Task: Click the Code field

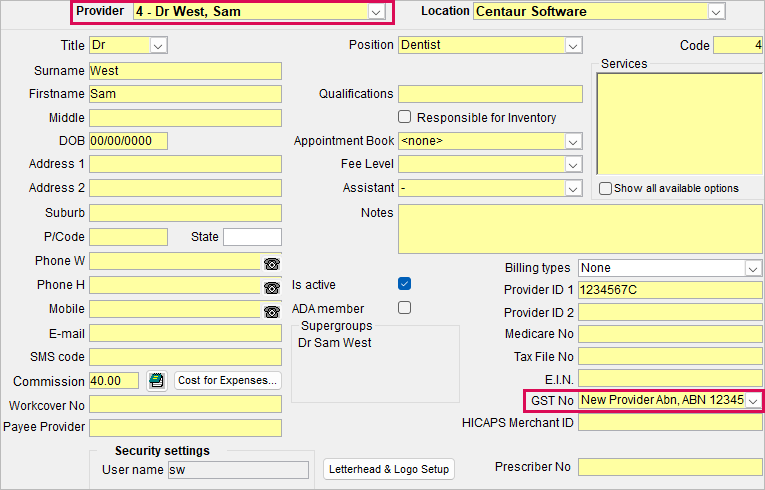Action: pos(738,45)
